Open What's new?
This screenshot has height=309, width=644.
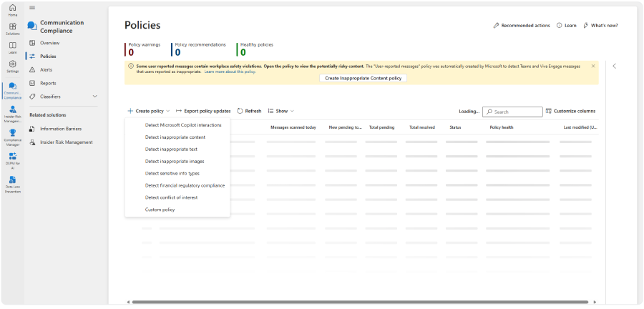pyautogui.click(x=600, y=26)
